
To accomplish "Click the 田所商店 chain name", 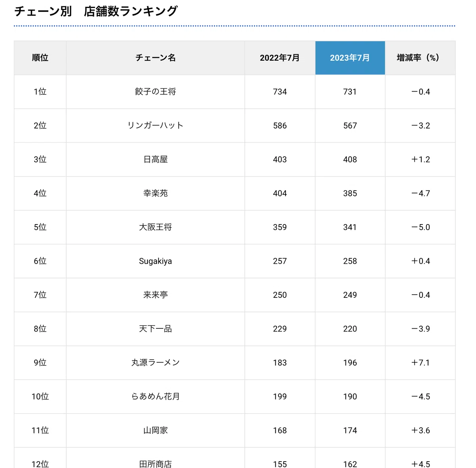I will (x=155, y=464).
